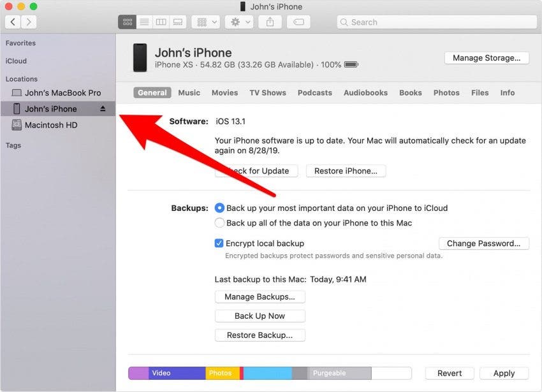The height and width of the screenshot is (392, 542).
Task: Select John's MacBook Pro in sidebar
Action: click(x=58, y=92)
